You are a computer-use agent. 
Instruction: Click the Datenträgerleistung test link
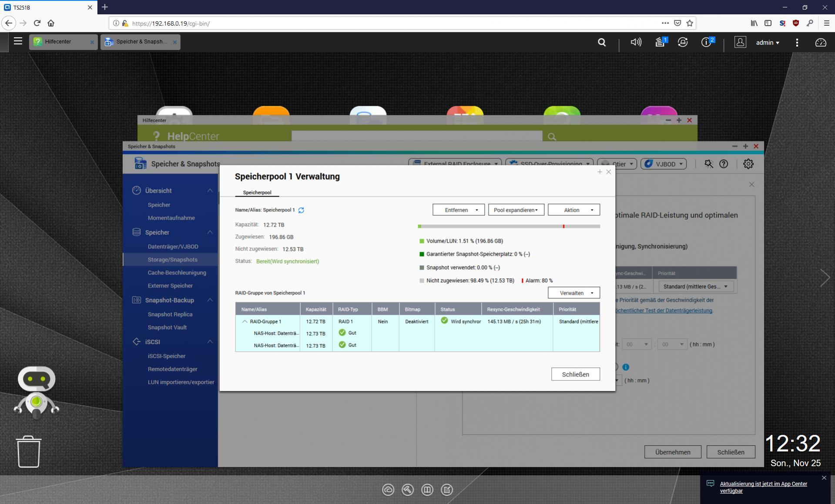(664, 310)
